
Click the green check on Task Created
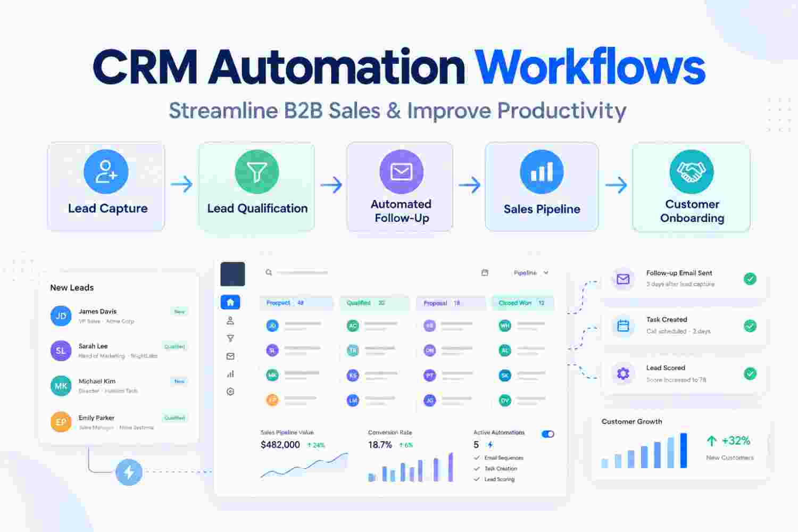[x=750, y=326]
